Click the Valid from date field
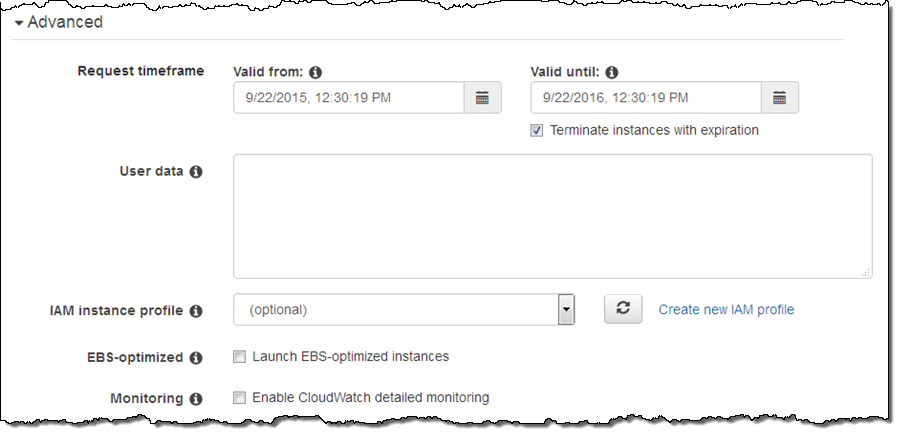The width and height of the screenshot is (900, 434). 349,98
